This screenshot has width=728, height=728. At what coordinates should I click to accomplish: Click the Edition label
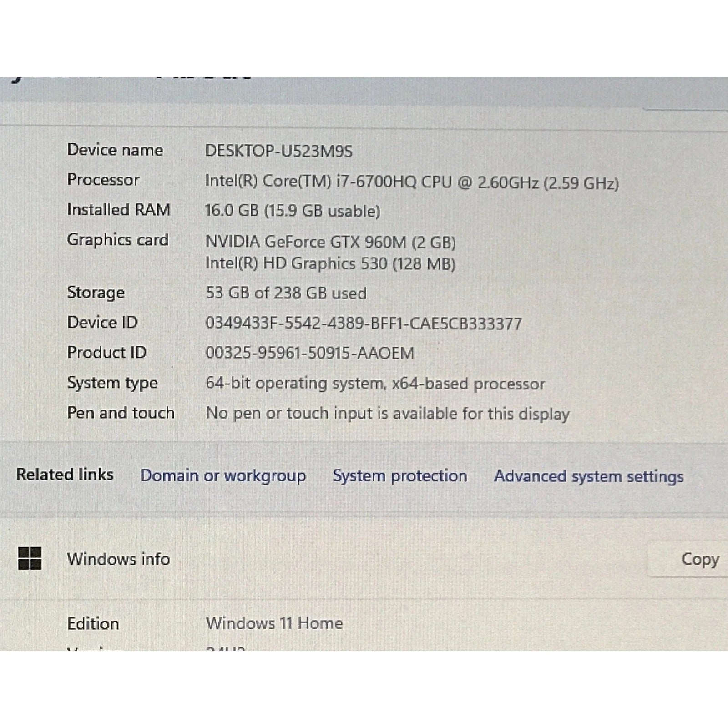(93, 623)
